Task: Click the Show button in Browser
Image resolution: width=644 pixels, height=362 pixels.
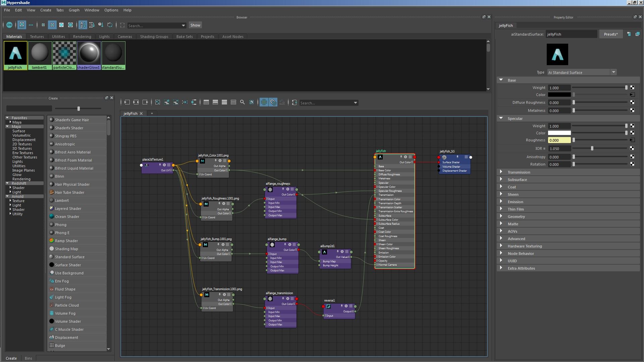Action: pos(195,25)
